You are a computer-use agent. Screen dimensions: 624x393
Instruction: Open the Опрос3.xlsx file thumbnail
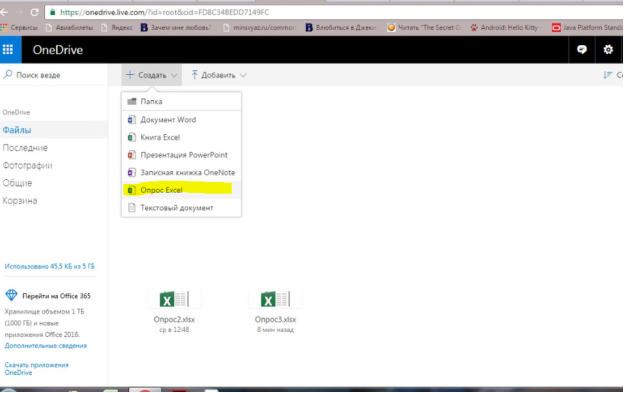[275, 299]
